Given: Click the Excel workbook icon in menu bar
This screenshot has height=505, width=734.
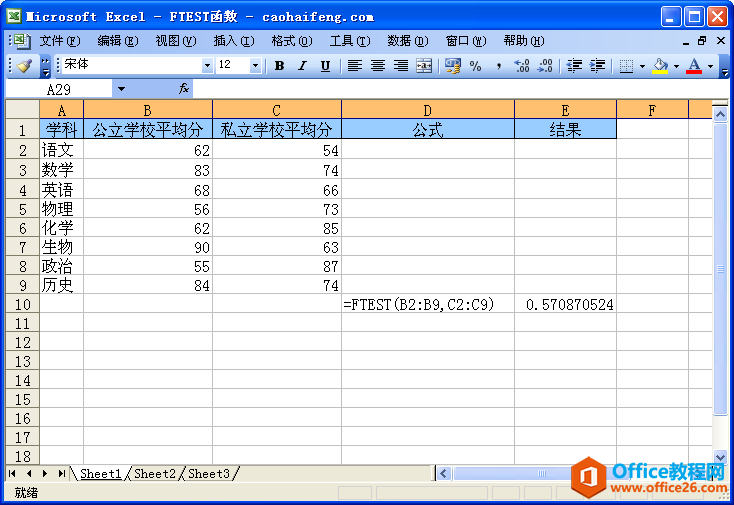Looking at the screenshot, I should click(x=22, y=41).
